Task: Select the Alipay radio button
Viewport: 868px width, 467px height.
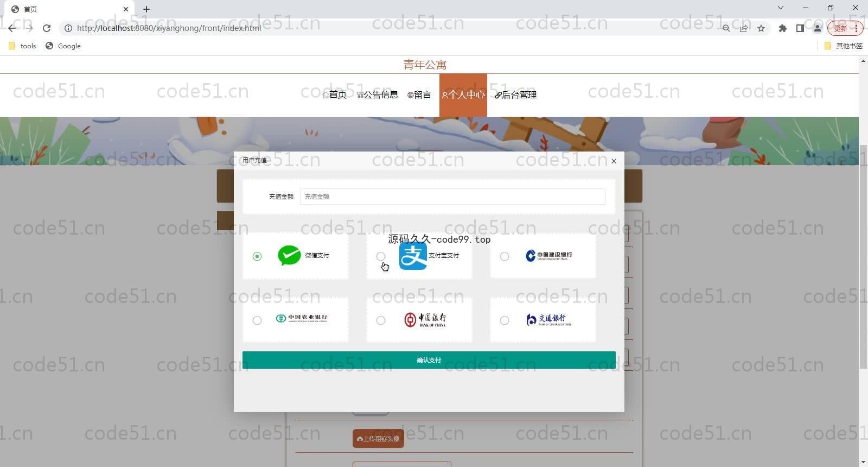Action: point(381,256)
